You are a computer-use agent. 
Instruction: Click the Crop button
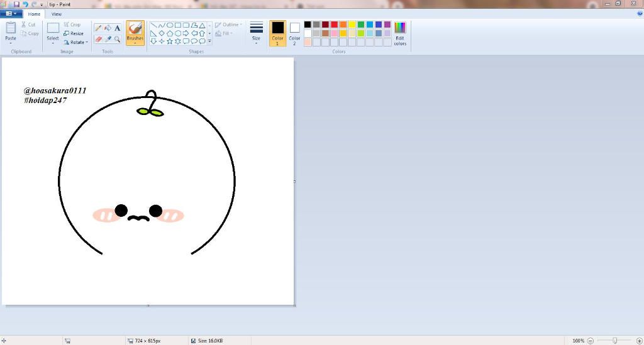click(72, 25)
